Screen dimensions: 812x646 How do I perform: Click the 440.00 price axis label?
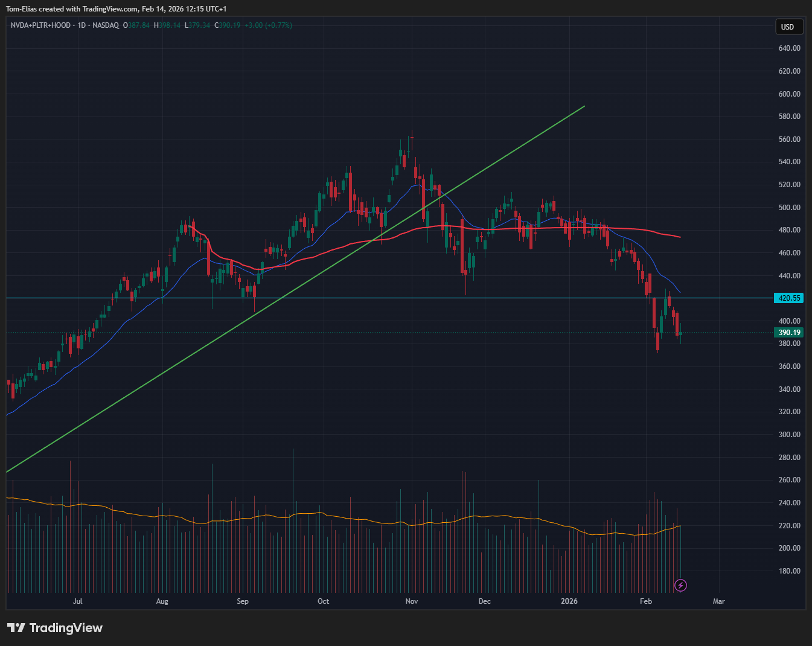790,276
